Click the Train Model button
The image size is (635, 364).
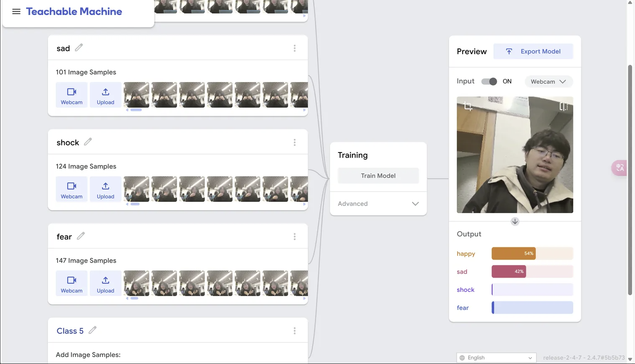pyautogui.click(x=378, y=176)
